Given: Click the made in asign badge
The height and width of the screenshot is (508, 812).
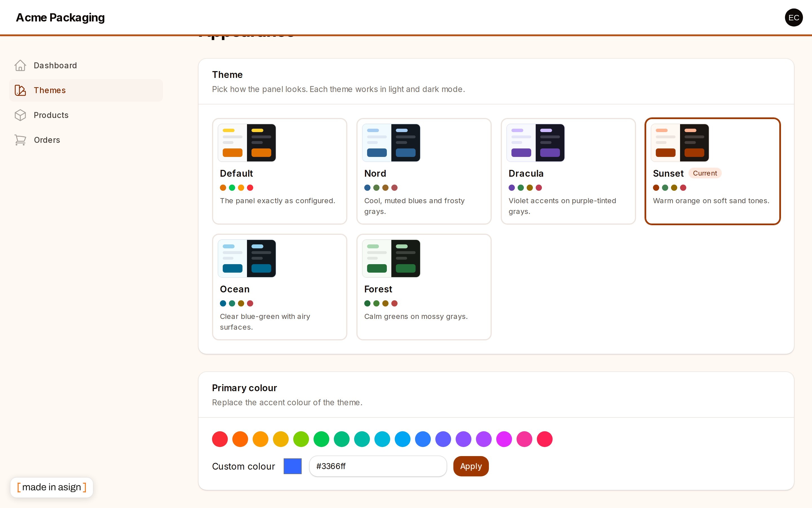Looking at the screenshot, I should 52,487.
